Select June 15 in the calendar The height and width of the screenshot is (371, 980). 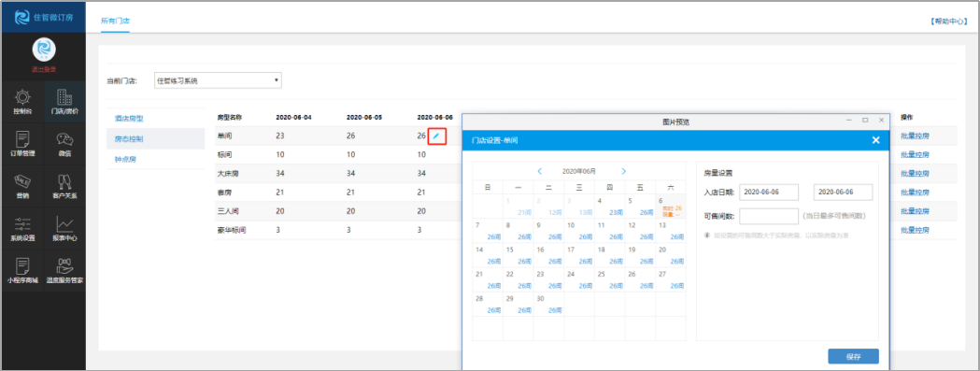pos(518,254)
